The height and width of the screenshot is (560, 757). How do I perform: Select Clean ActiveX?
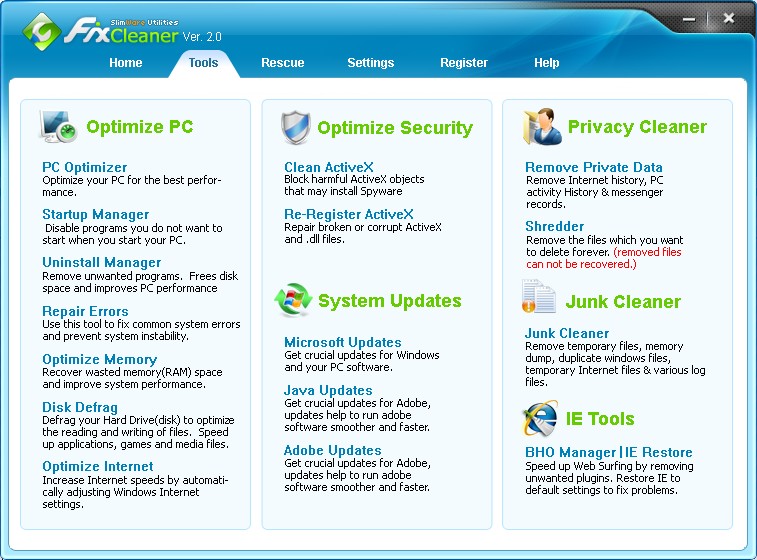click(x=329, y=167)
